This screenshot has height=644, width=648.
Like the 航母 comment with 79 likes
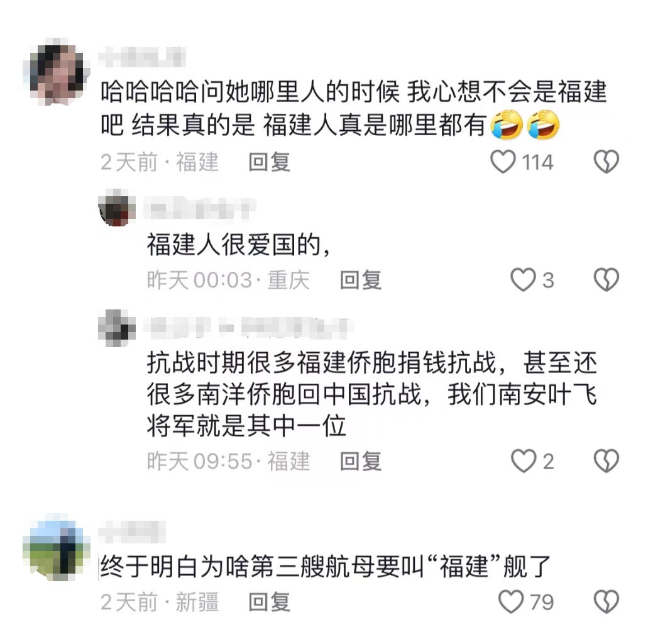click(511, 602)
